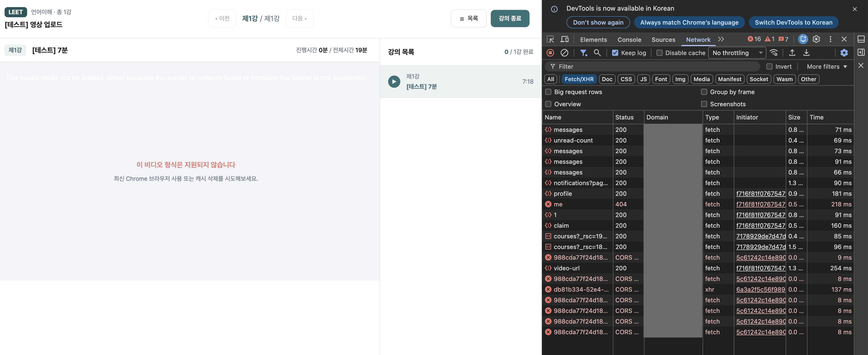
Task: Check the Invert filter checkbox
Action: coord(769,67)
